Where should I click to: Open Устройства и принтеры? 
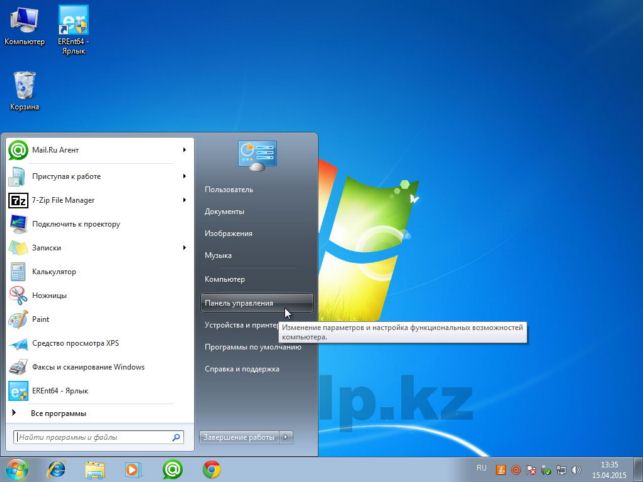click(242, 325)
